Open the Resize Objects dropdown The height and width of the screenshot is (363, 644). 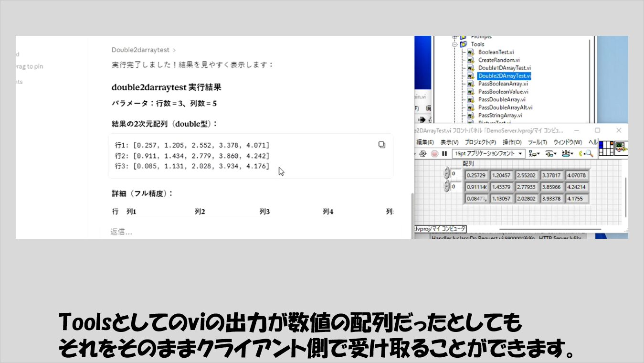click(567, 154)
